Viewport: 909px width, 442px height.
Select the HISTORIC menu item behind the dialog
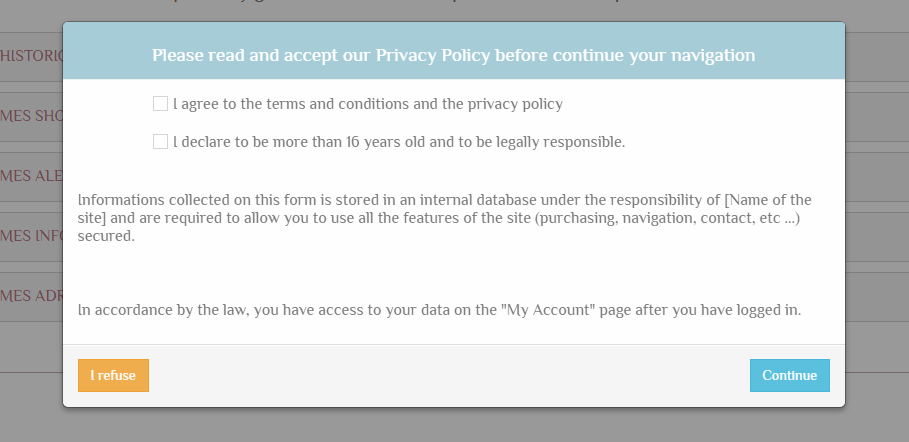32,57
